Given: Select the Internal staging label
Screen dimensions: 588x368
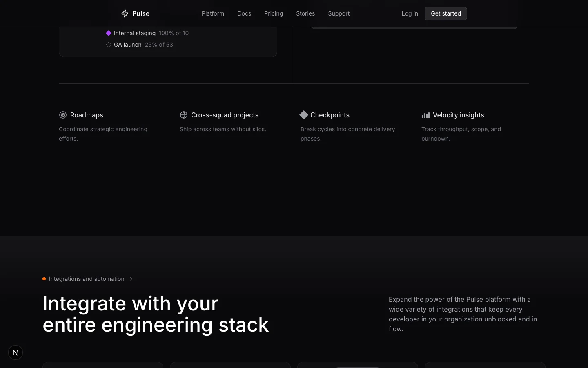Looking at the screenshot, I should click(x=135, y=33).
